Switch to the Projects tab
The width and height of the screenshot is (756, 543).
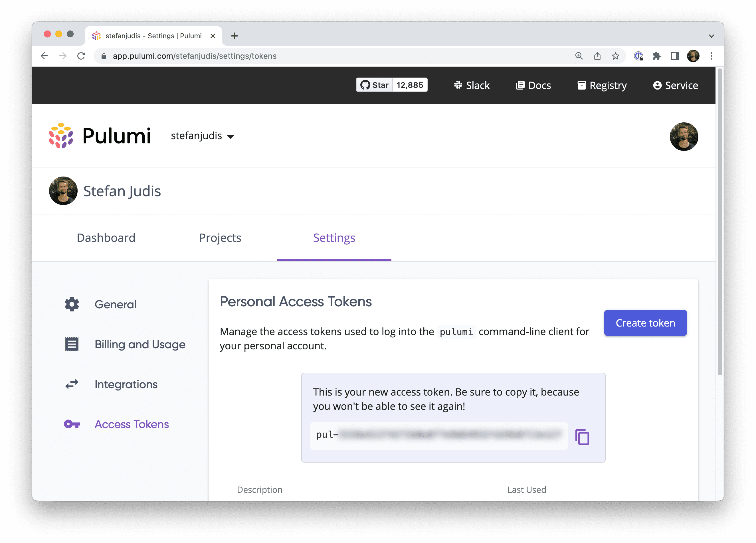point(220,238)
